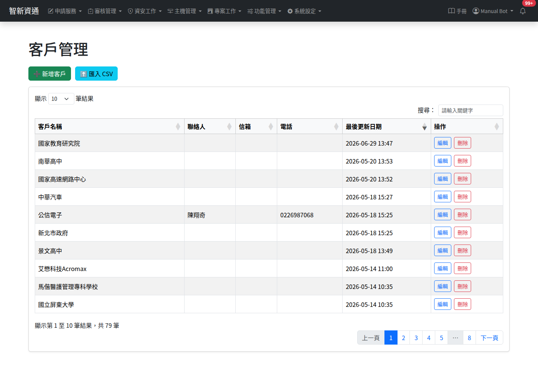Click the sliders icon of 功能管理
The width and height of the screenshot is (538, 392).
250,11
